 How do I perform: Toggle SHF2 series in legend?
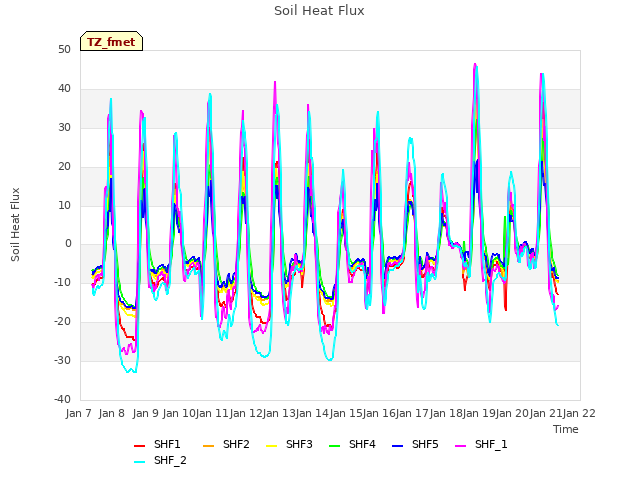226,444
